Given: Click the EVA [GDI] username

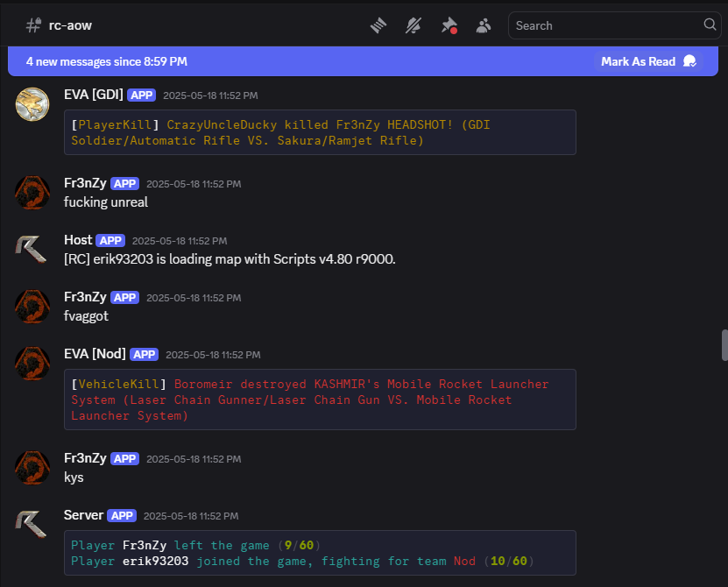Looking at the screenshot, I should coord(93,95).
